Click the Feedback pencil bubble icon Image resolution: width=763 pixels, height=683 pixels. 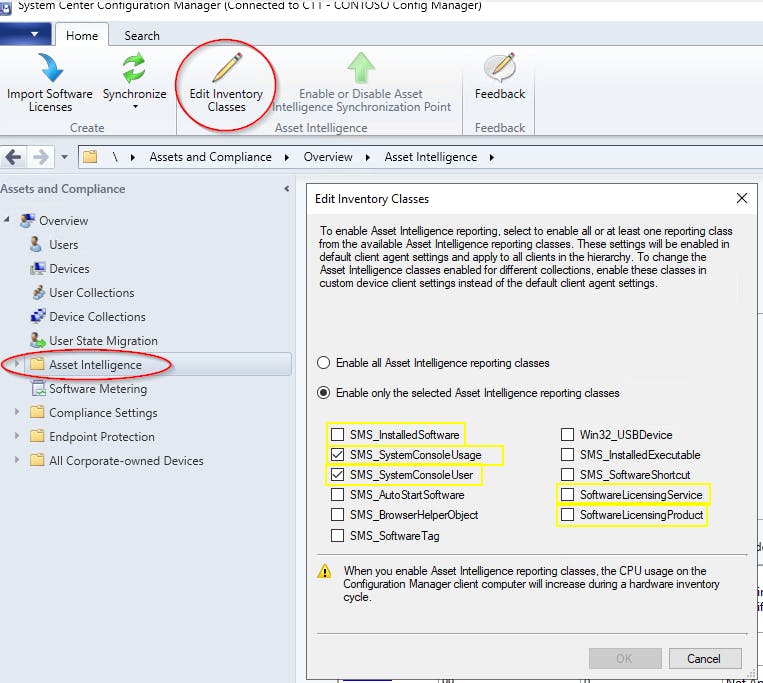tap(500, 67)
